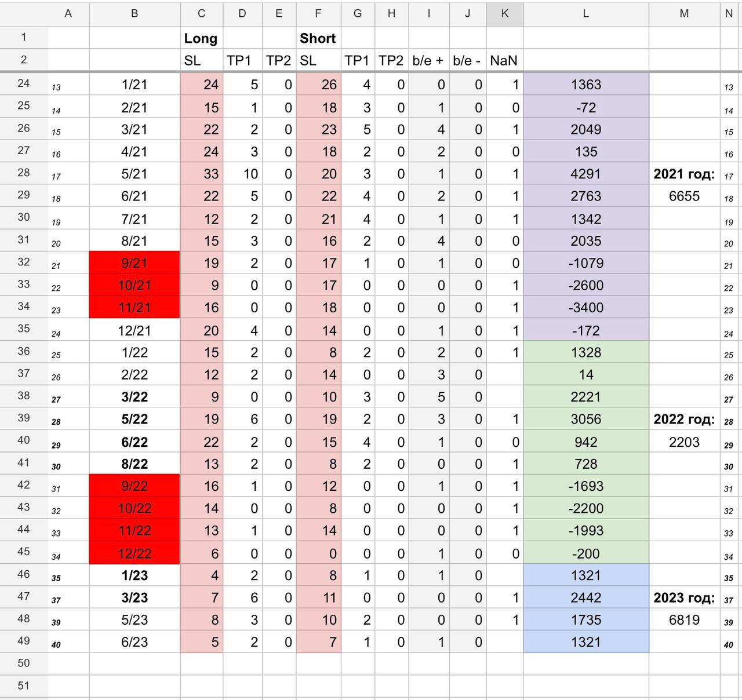This screenshot has height=700, width=742.
Task: Click the bold "5/22" month cell
Action: click(134, 419)
